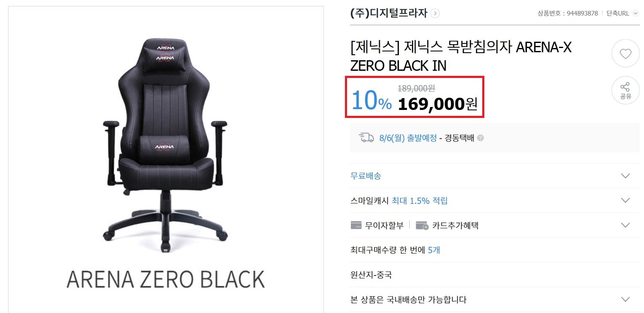The image size is (644, 313).
Task: Expand the 단축URL dropdown arrow
Action: click(x=636, y=13)
